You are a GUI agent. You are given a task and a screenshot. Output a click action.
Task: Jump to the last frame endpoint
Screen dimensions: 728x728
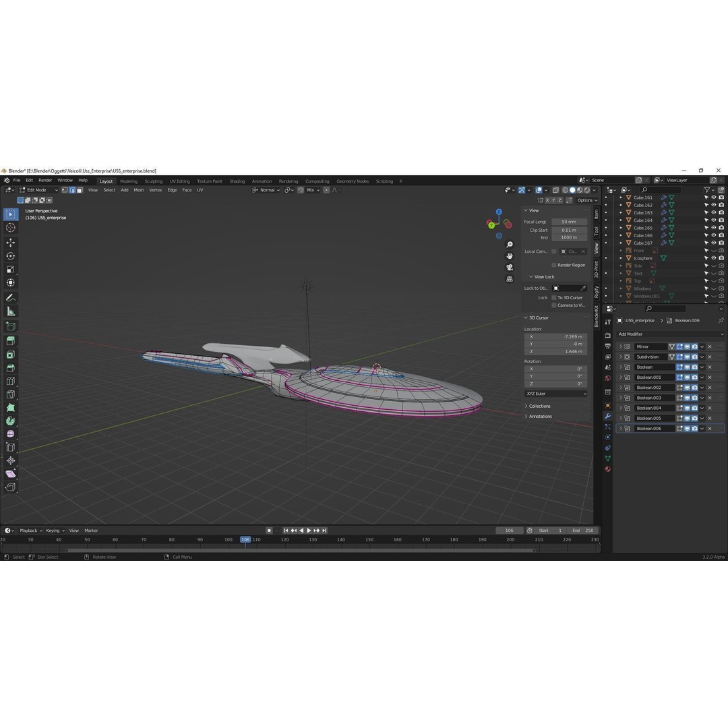(324, 530)
